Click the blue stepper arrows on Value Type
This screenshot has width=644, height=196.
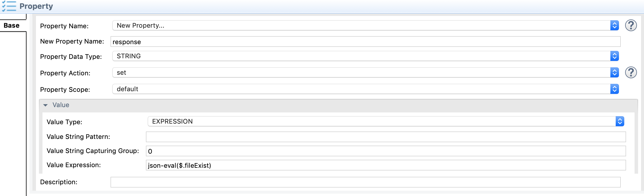click(620, 122)
